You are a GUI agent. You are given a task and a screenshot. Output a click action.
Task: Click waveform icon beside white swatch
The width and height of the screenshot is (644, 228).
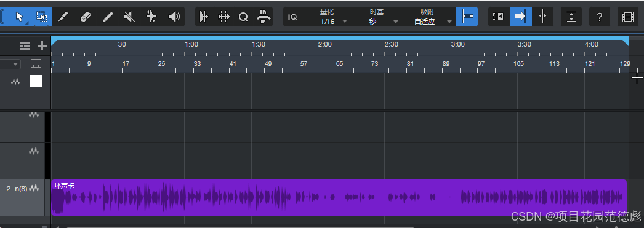coord(15,82)
